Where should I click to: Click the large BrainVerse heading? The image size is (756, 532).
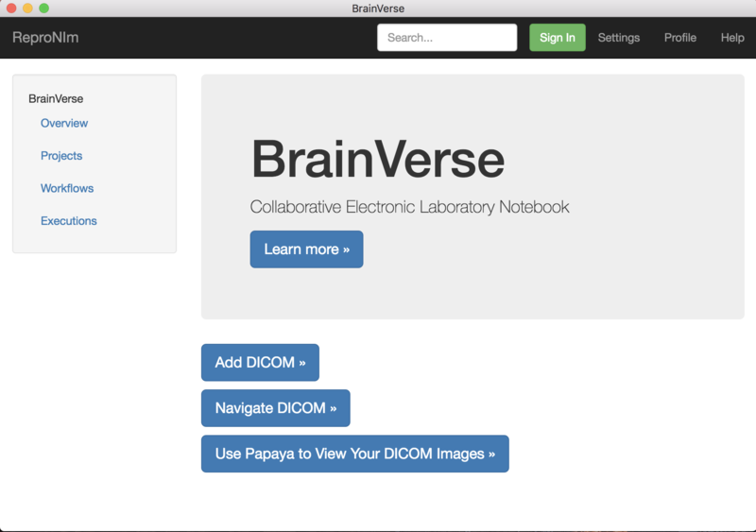[377, 159]
